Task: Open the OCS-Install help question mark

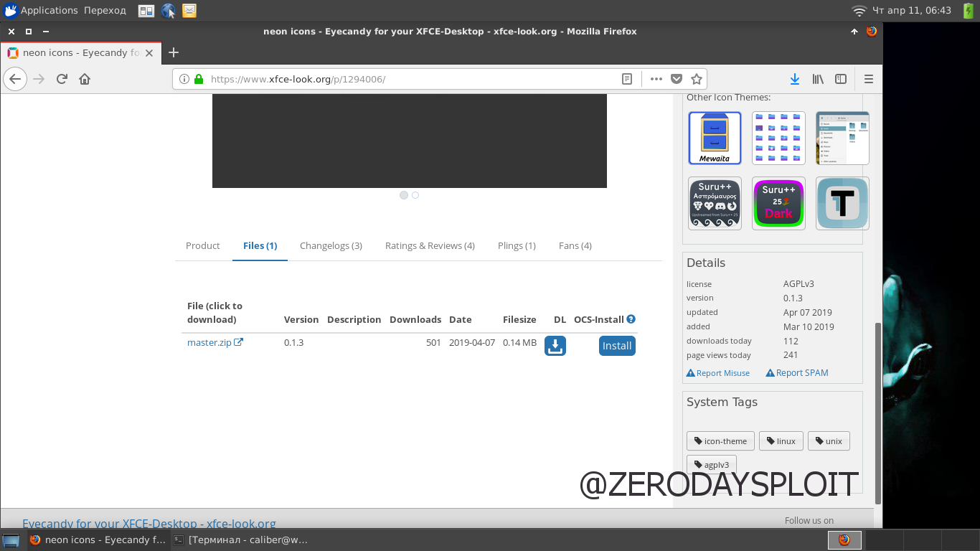Action: 631,319
